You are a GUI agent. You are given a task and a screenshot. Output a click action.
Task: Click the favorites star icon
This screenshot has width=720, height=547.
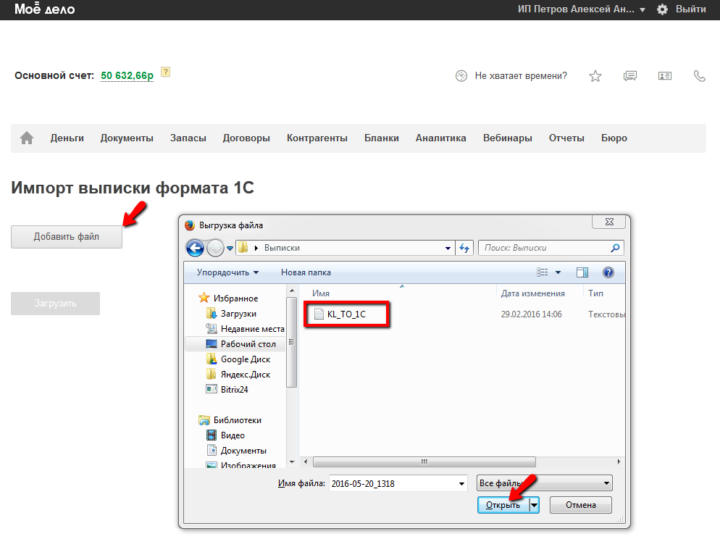coord(595,76)
